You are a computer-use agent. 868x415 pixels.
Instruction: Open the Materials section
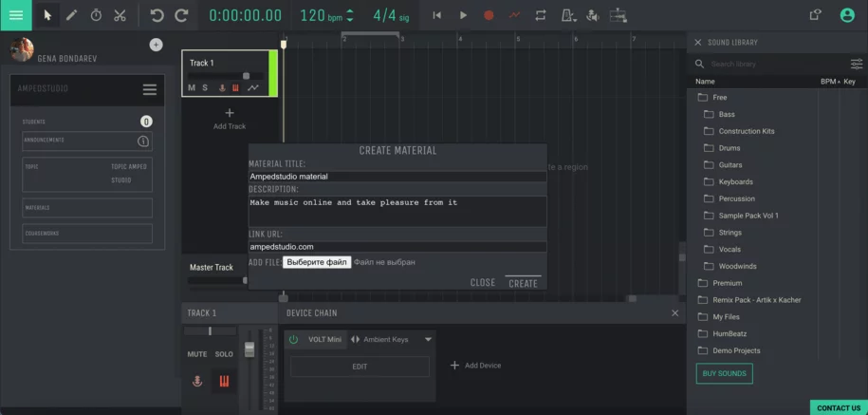(87, 208)
